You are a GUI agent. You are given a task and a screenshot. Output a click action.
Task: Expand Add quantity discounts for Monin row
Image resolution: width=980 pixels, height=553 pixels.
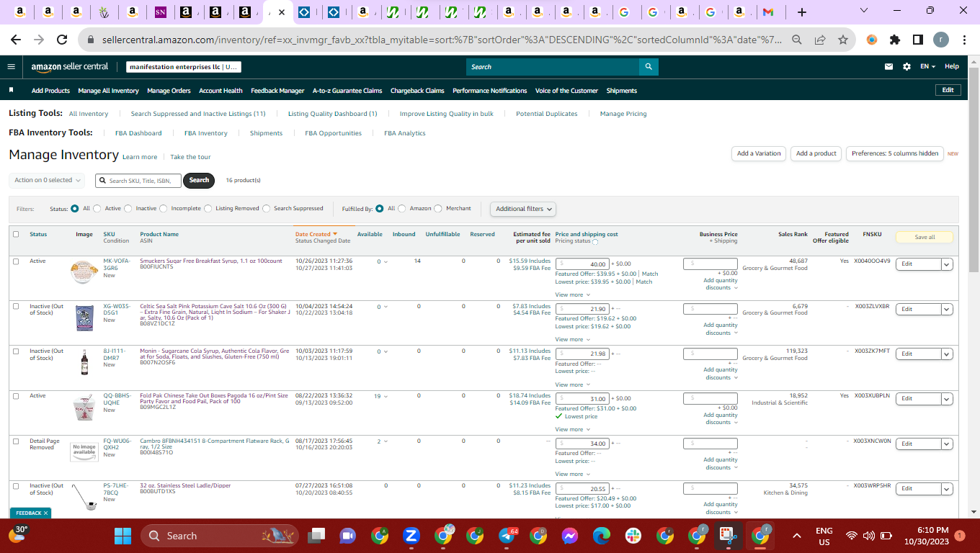click(x=721, y=374)
